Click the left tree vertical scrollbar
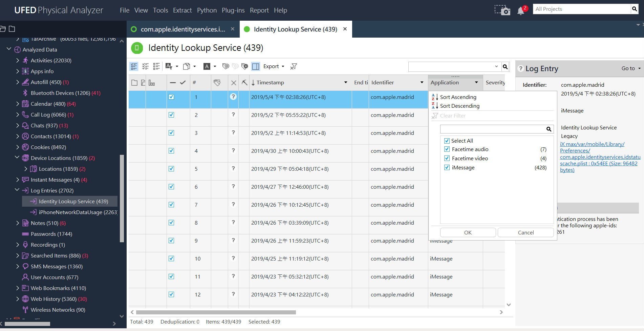 pyautogui.click(x=122, y=198)
